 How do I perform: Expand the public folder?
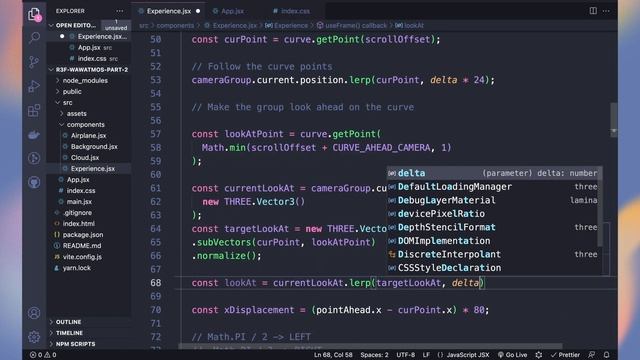pyautogui.click(x=72, y=91)
